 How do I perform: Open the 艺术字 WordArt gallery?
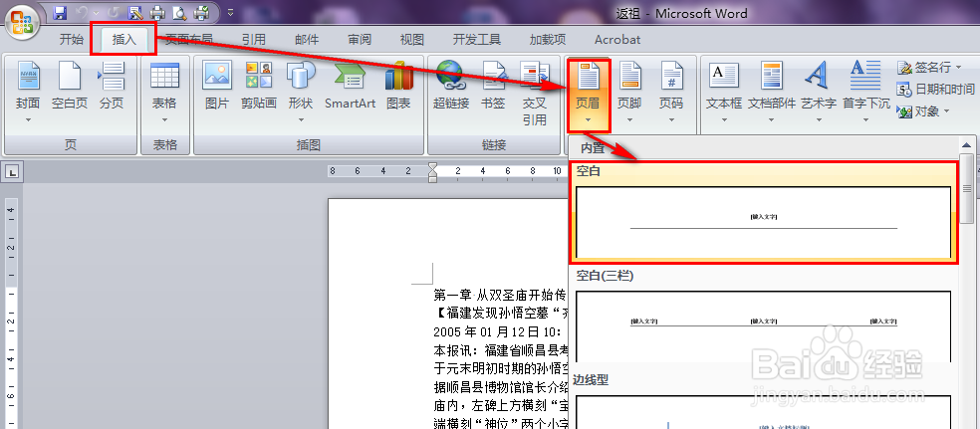[819, 94]
